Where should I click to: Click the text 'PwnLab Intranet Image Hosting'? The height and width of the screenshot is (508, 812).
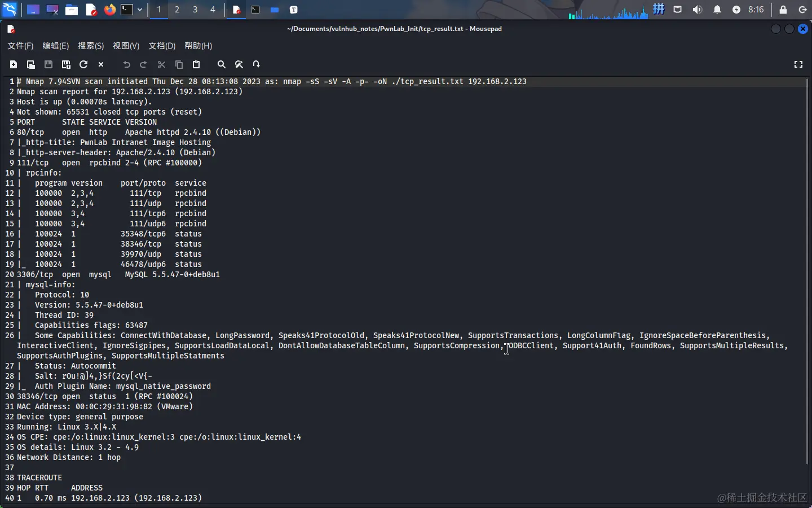145,142
